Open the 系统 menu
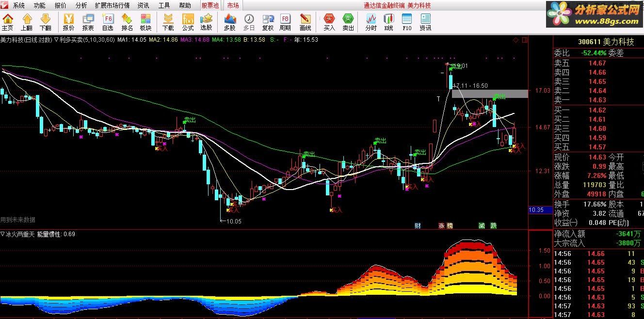Viewport: 644px width, 319px height. tap(19, 6)
